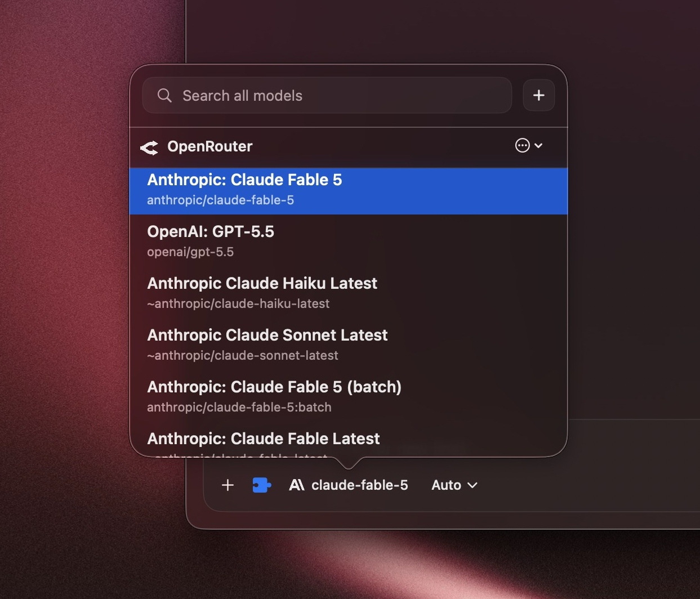Viewport: 700px width, 599px height.
Task: Choose Anthropic Claude Sonnet Latest
Action: pos(349,345)
